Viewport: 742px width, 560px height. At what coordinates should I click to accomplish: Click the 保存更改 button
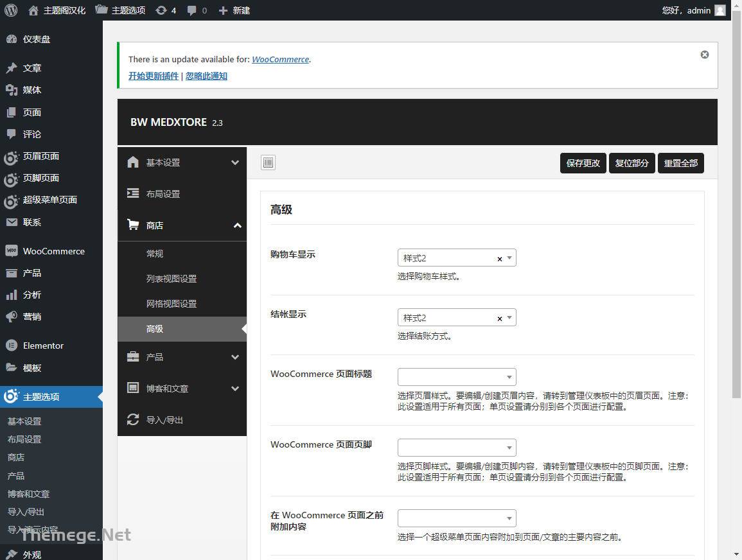[x=583, y=163]
